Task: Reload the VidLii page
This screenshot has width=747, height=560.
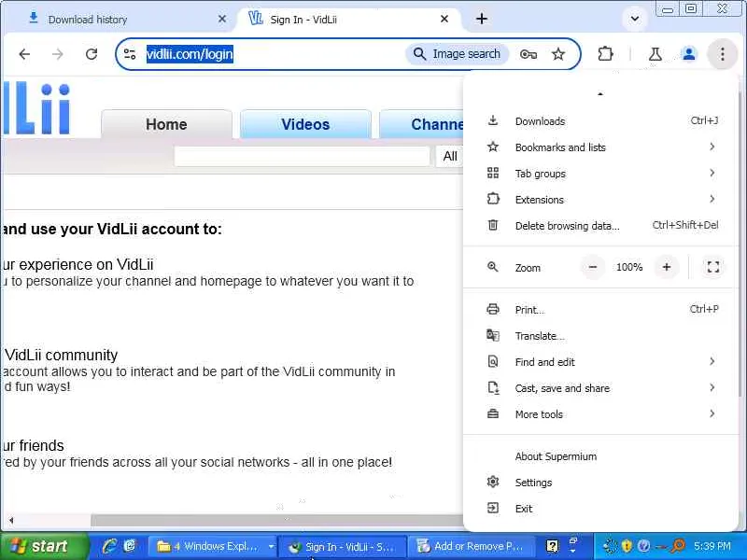Action: (x=92, y=54)
